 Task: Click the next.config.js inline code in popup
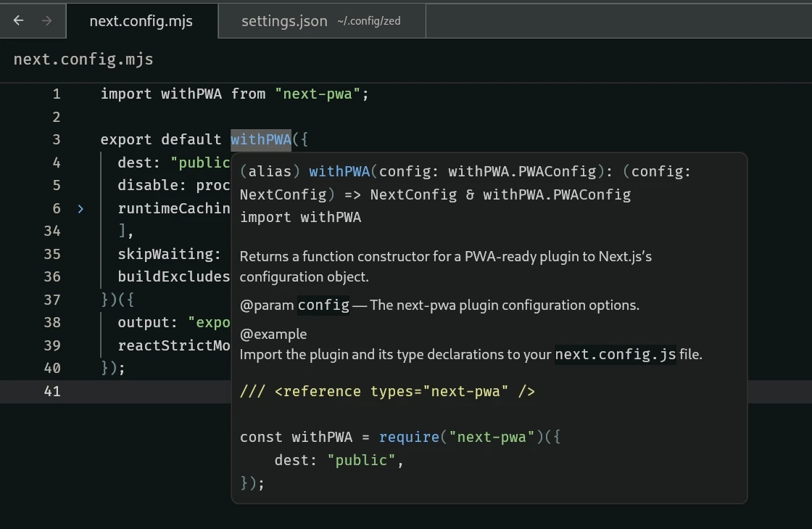point(615,355)
